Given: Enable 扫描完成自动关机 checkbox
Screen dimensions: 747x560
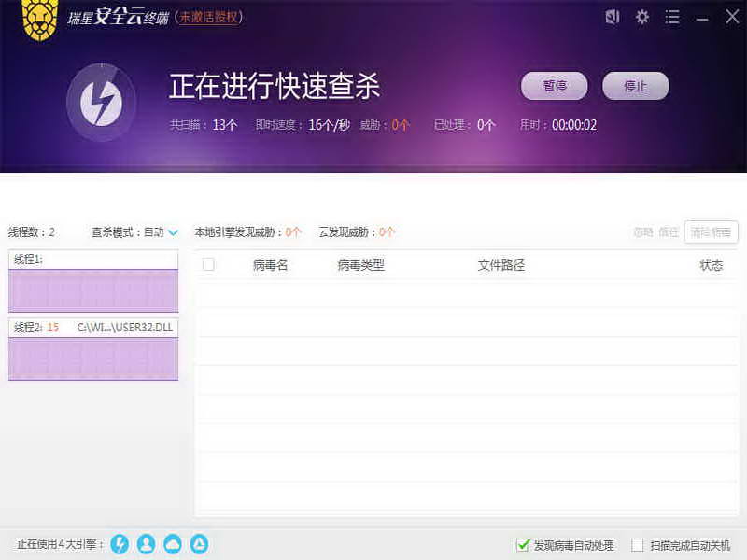Looking at the screenshot, I should pyautogui.click(x=638, y=545).
